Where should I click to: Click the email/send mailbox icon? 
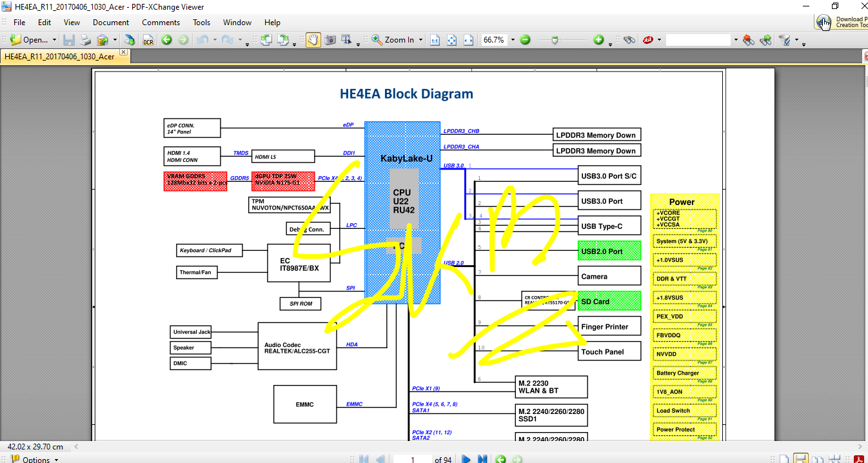[103, 40]
